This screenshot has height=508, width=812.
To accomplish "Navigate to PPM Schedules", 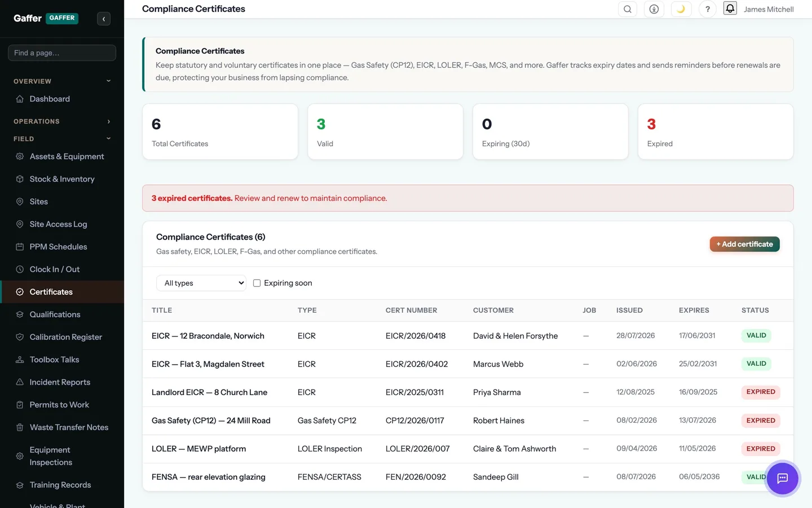I will click(62, 247).
